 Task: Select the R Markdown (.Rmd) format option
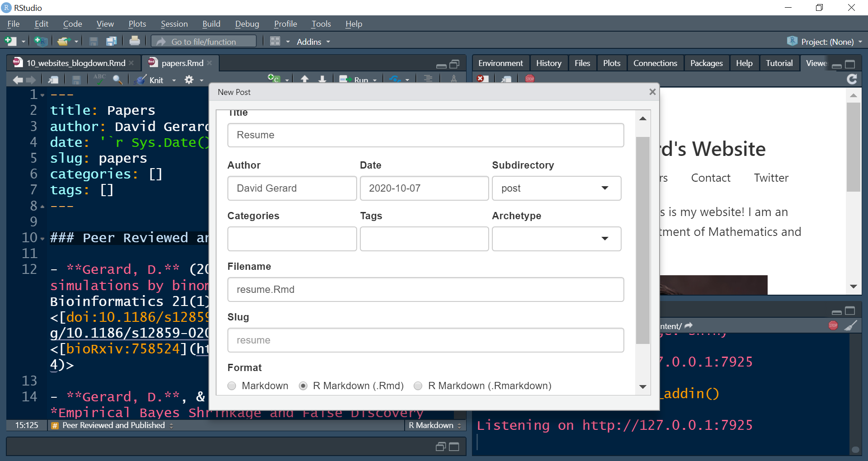(303, 386)
